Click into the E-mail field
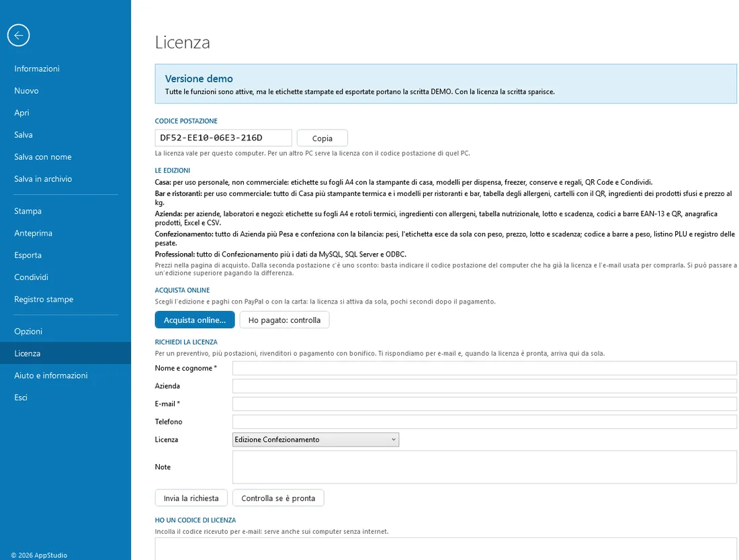This screenshot has width=739, height=560. (484, 404)
